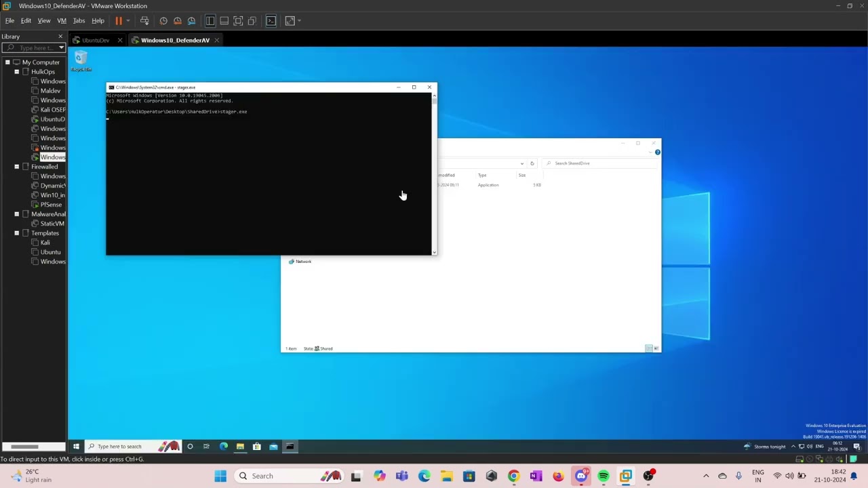
Task: Click the Recycle Bin desktop icon
Action: tap(81, 60)
